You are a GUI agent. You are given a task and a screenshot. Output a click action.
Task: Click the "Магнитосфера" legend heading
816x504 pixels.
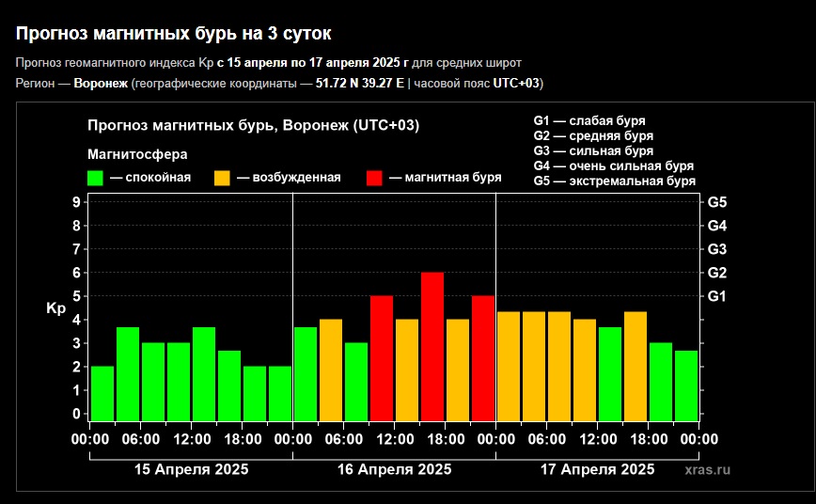[x=137, y=153]
